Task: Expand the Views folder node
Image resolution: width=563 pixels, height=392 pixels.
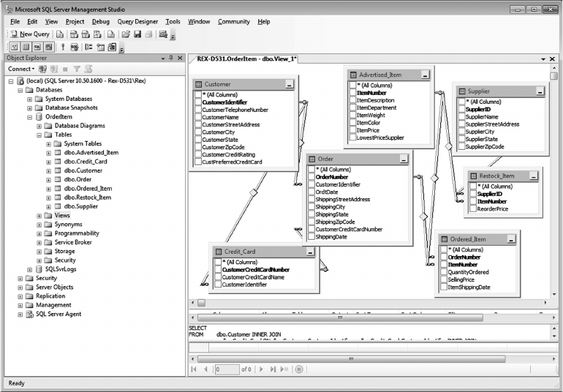Action: pyautogui.click(x=39, y=216)
